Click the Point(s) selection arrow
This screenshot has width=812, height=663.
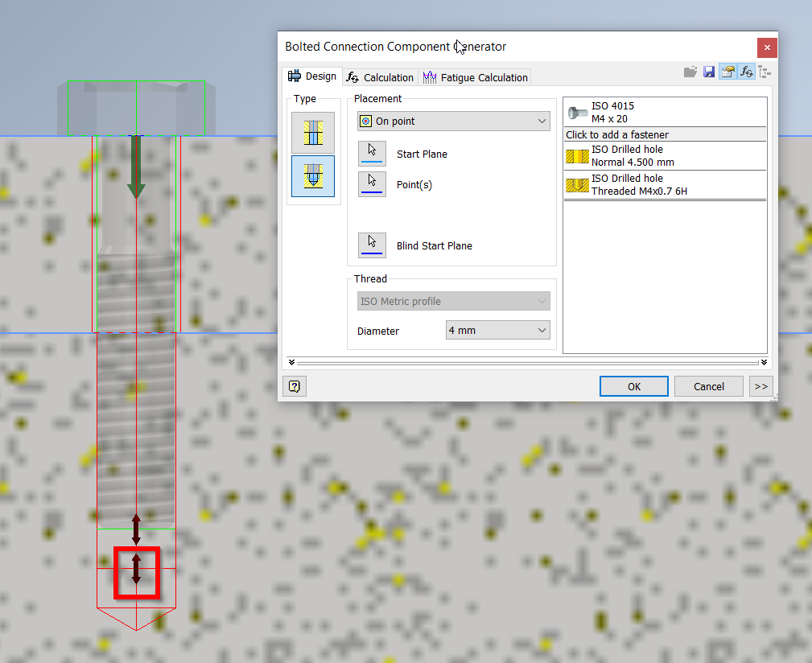coord(371,183)
